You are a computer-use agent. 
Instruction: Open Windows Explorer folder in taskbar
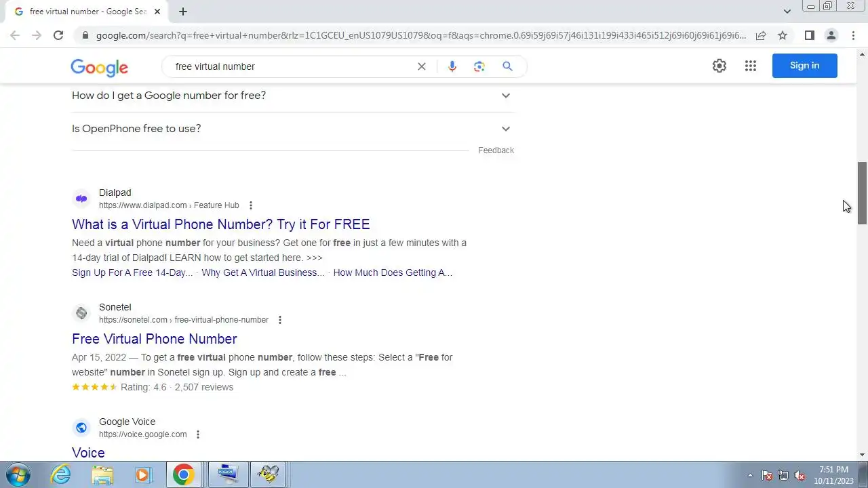(x=102, y=475)
